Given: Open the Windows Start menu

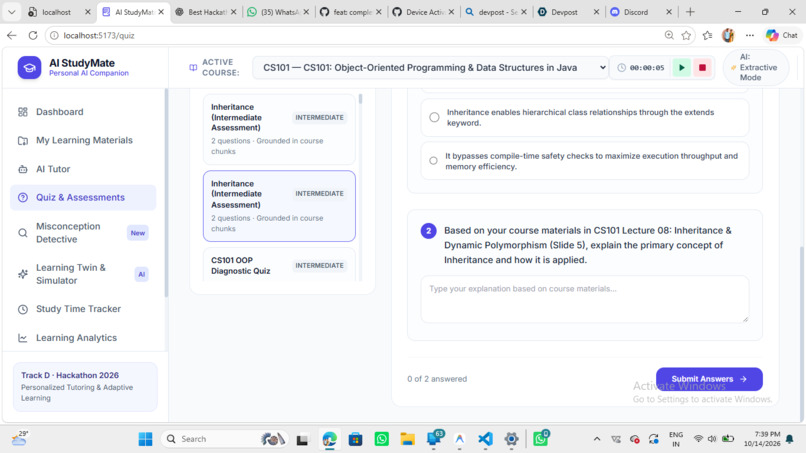Looking at the screenshot, I should 145,439.
